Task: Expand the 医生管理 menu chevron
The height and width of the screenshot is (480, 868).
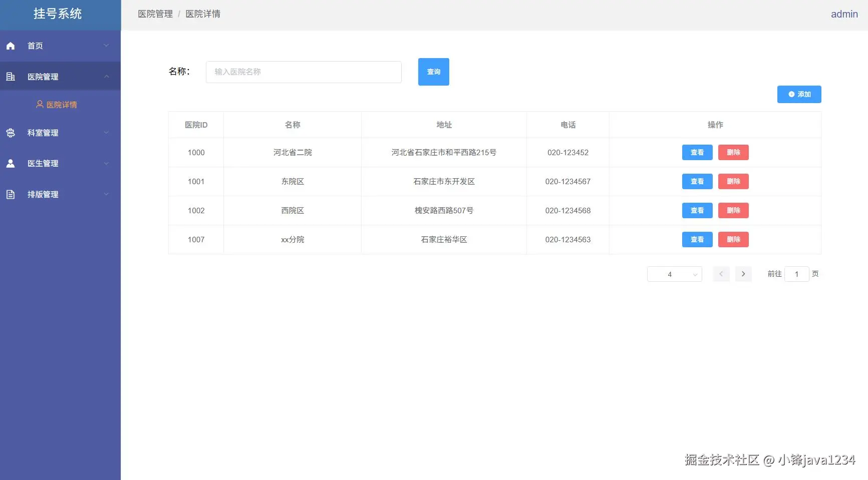Action: [106, 164]
